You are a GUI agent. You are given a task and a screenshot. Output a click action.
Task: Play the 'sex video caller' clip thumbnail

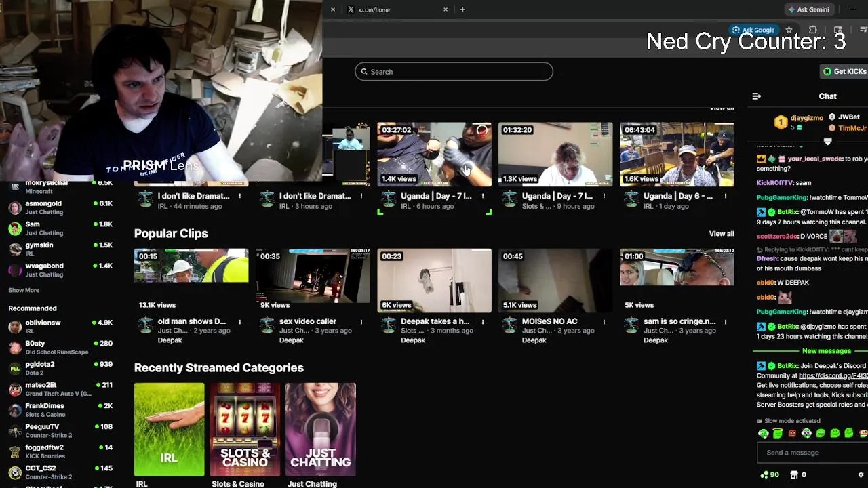pyautogui.click(x=313, y=280)
